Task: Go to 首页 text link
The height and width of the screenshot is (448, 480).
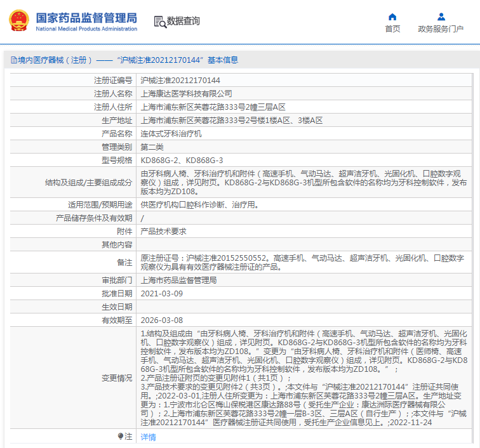Action: (392, 29)
